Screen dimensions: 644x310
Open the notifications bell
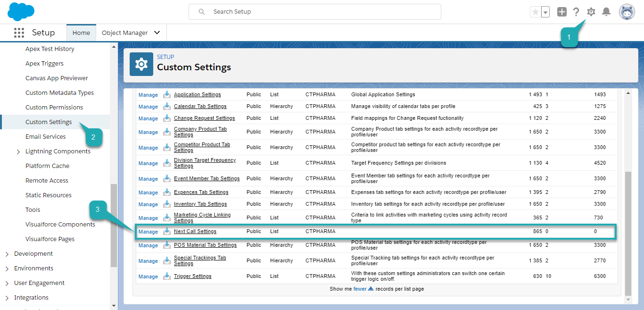[606, 12]
